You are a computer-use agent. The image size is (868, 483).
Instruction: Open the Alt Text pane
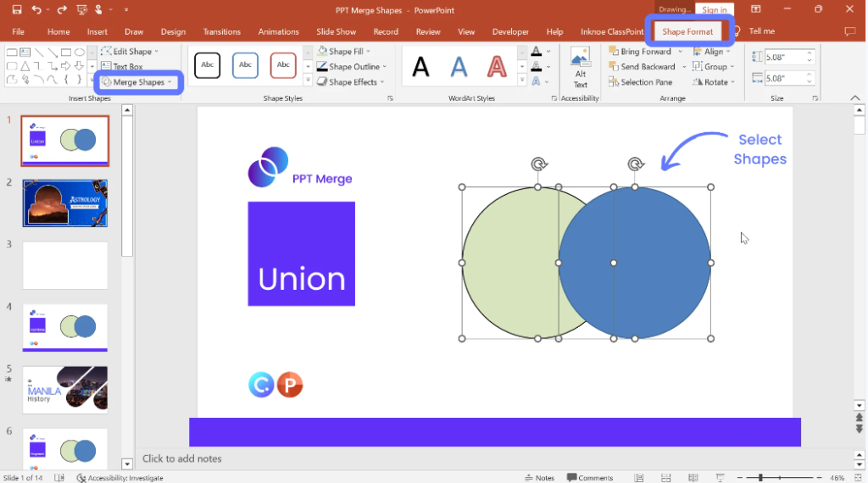pos(580,68)
